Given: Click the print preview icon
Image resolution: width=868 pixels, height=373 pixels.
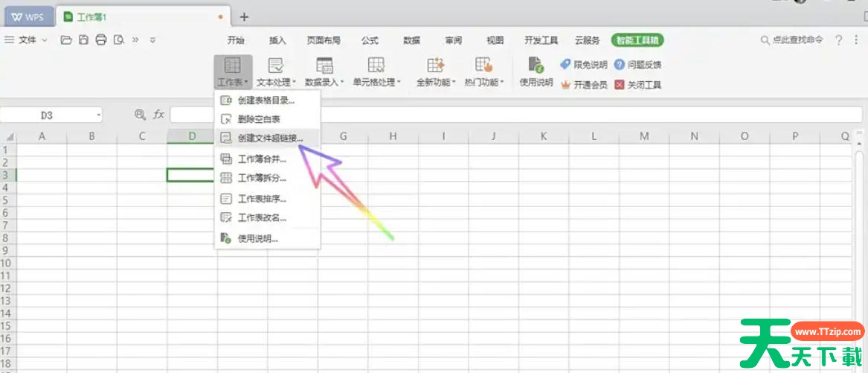Looking at the screenshot, I should click(x=118, y=40).
